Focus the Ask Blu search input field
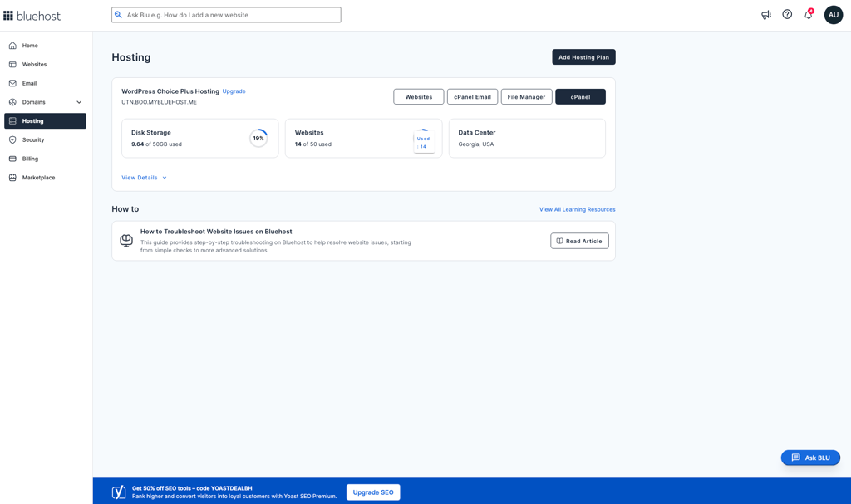The height and width of the screenshot is (504, 851). tap(226, 15)
